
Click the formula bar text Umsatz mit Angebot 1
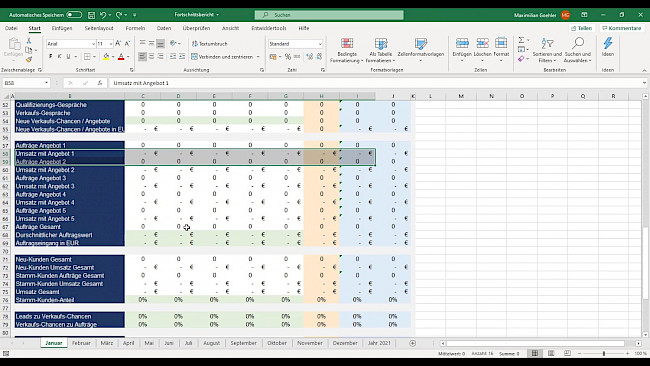(x=141, y=83)
